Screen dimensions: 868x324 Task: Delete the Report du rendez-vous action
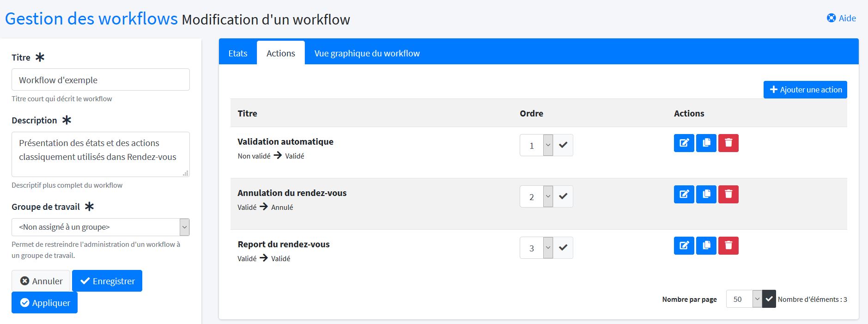[x=728, y=246]
